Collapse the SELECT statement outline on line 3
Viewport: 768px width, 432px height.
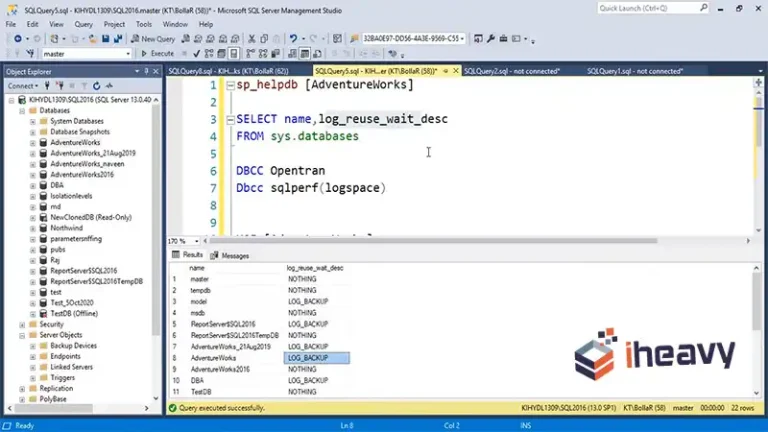click(x=231, y=120)
